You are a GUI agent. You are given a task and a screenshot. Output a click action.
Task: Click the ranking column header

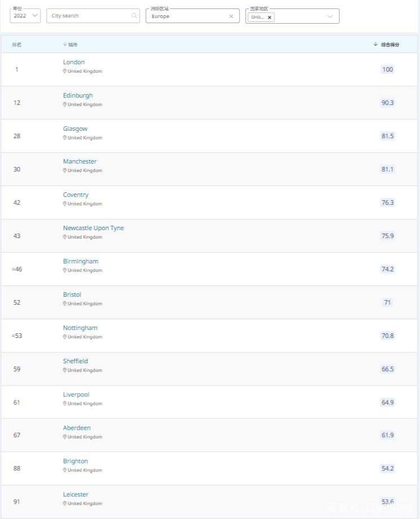point(17,45)
